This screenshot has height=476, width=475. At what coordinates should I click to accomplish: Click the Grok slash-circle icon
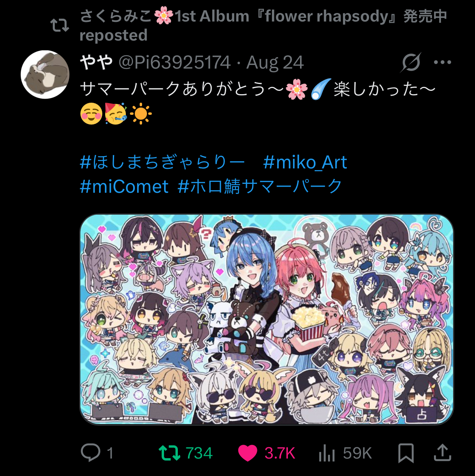[410, 62]
